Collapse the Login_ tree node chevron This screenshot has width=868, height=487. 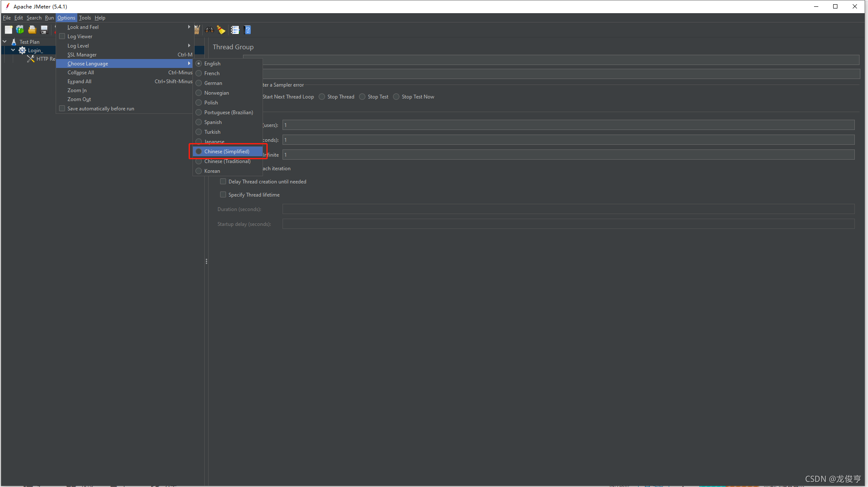[13, 50]
